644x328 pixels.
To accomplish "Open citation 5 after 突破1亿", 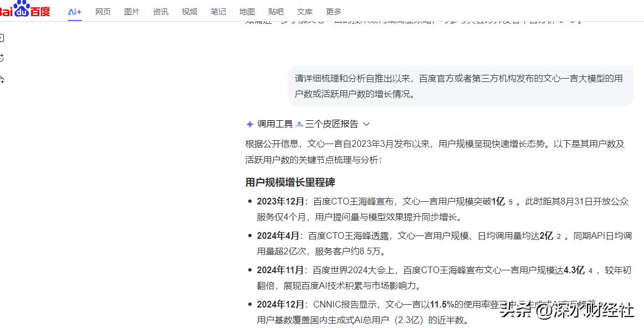I will click(510, 202).
